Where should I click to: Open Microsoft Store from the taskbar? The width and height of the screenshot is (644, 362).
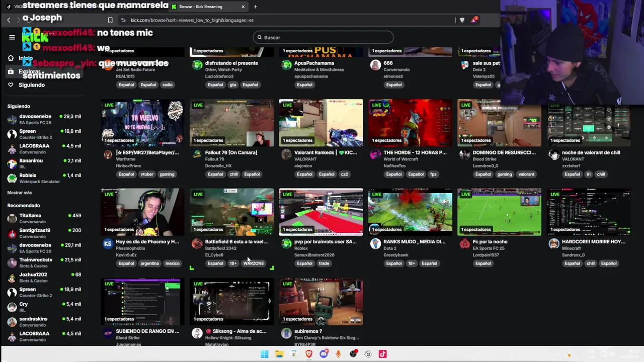tap(294, 354)
